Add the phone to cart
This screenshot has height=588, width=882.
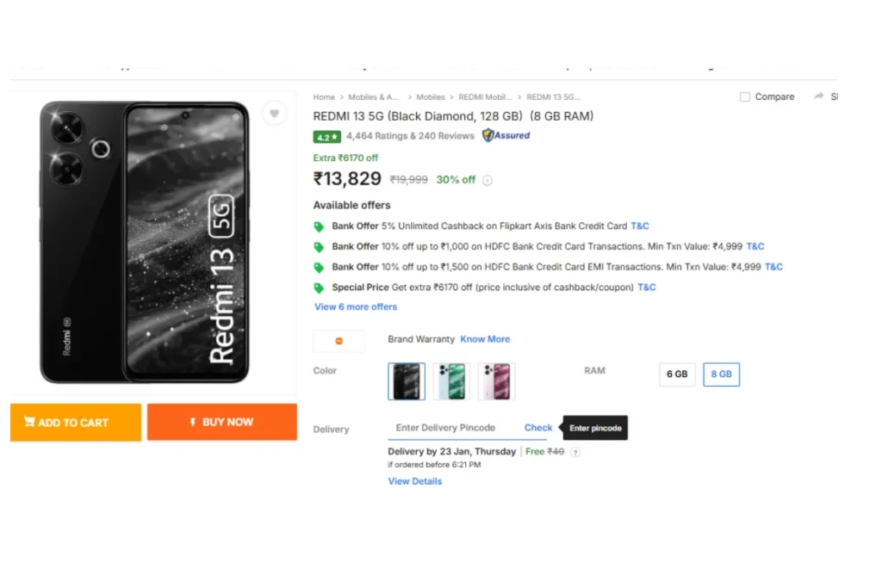76,422
